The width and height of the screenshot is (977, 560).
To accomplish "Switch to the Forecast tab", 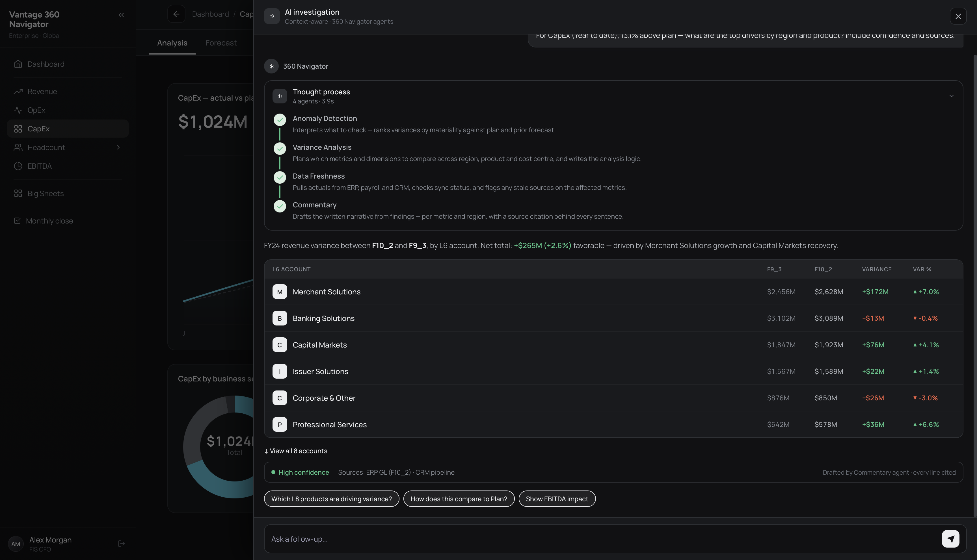I will (x=221, y=43).
